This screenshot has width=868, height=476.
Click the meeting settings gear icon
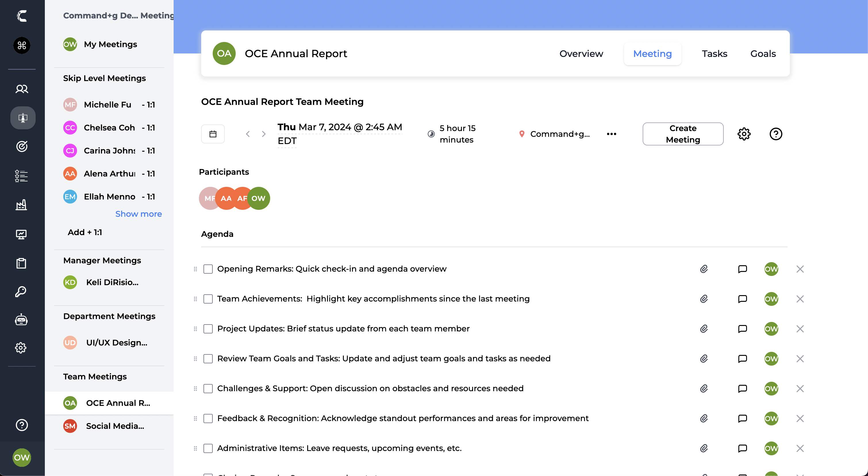[x=744, y=134]
